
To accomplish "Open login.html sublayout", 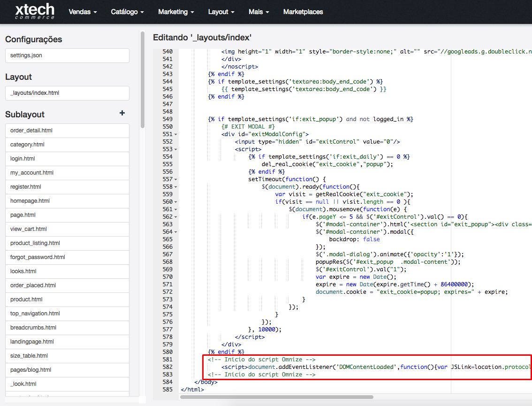I will [x=67, y=159].
